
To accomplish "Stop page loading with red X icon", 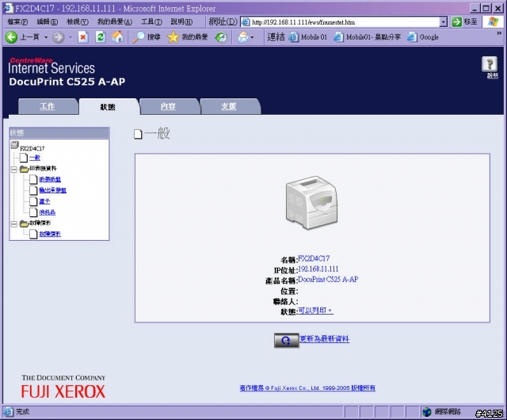I will [x=83, y=37].
